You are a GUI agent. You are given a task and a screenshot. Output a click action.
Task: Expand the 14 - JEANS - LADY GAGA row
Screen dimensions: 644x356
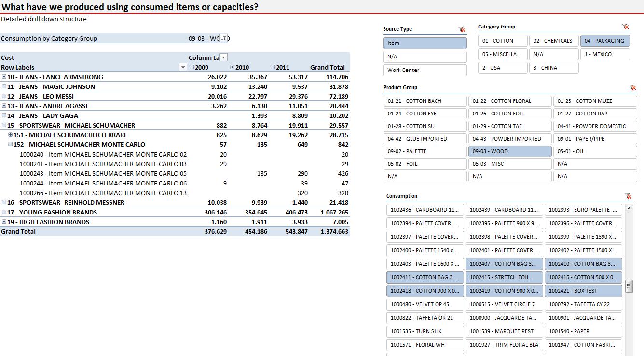click(4, 115)
